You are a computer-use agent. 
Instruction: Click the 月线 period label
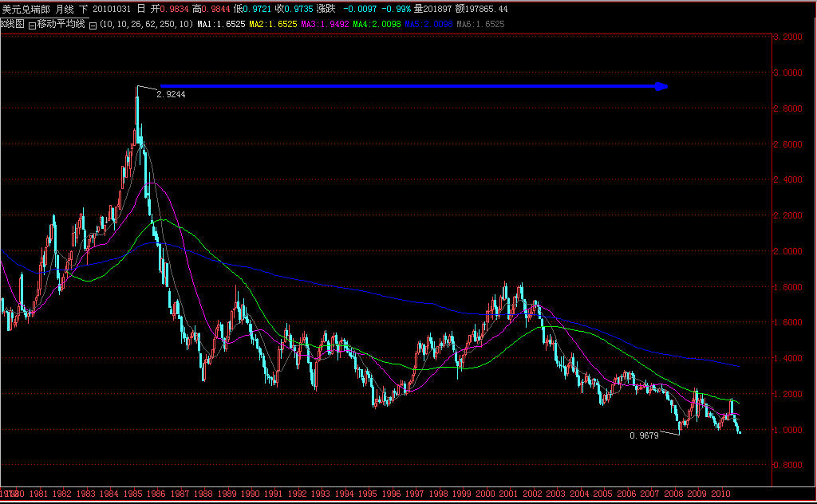[x=65, y=9]
